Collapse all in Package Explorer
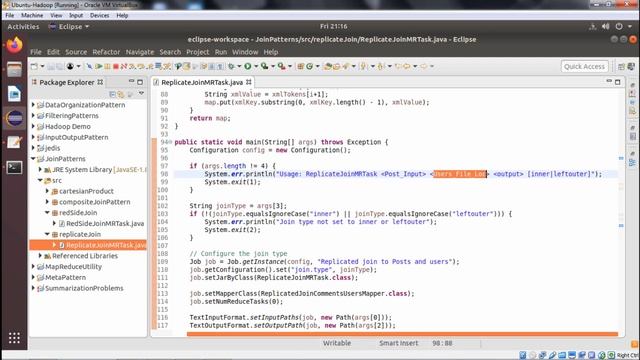 tap(112, 94)
